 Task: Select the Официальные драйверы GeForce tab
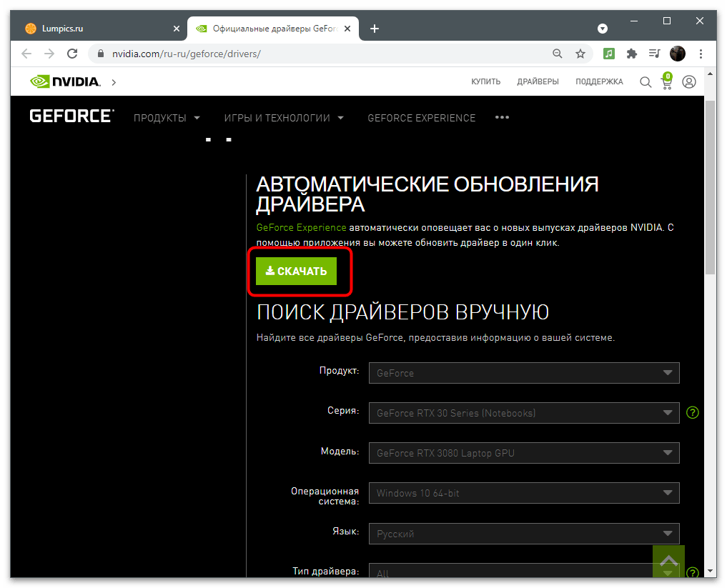pyautogui.click(x=272, y=29)
